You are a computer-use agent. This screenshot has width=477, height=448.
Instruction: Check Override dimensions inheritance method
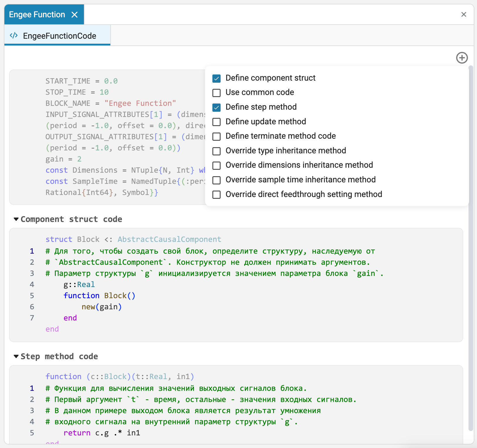pyautogui.click(x=216, y=165)
